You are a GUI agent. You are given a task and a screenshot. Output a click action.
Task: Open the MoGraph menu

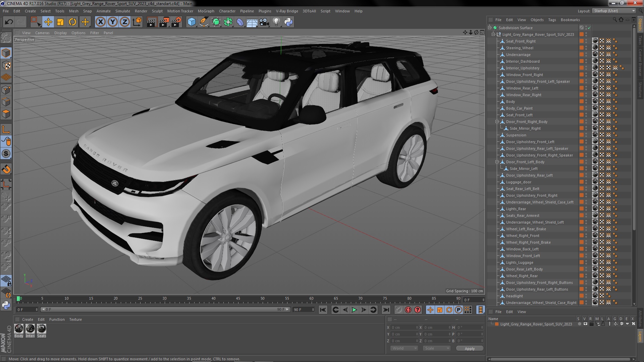point(206,11)
